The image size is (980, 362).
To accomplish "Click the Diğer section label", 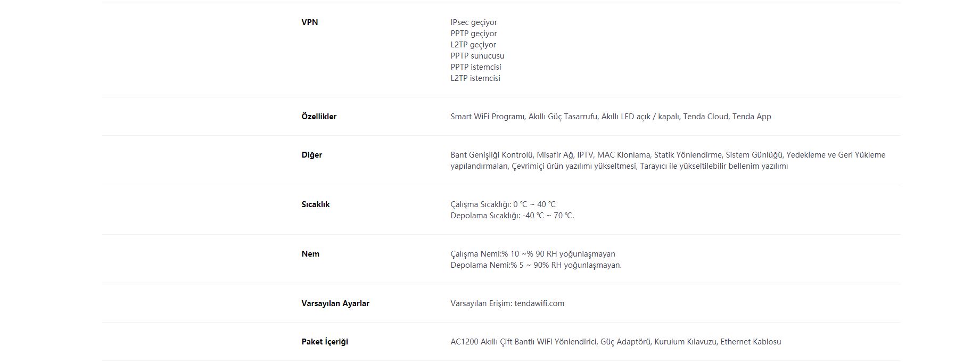I will pyautogui.click(x=311, y=155).
